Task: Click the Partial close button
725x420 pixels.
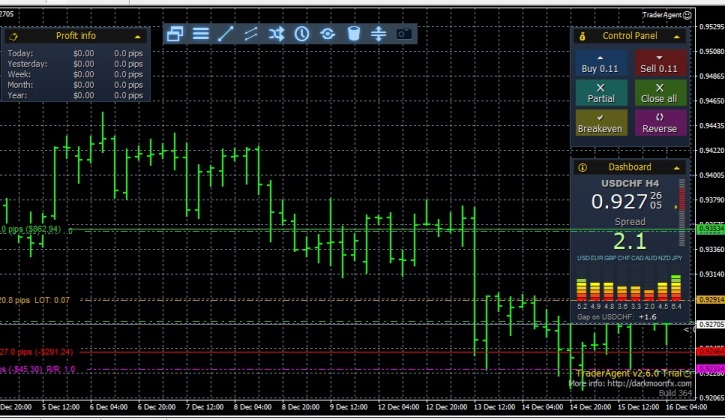Action: (x=602, y=93)
